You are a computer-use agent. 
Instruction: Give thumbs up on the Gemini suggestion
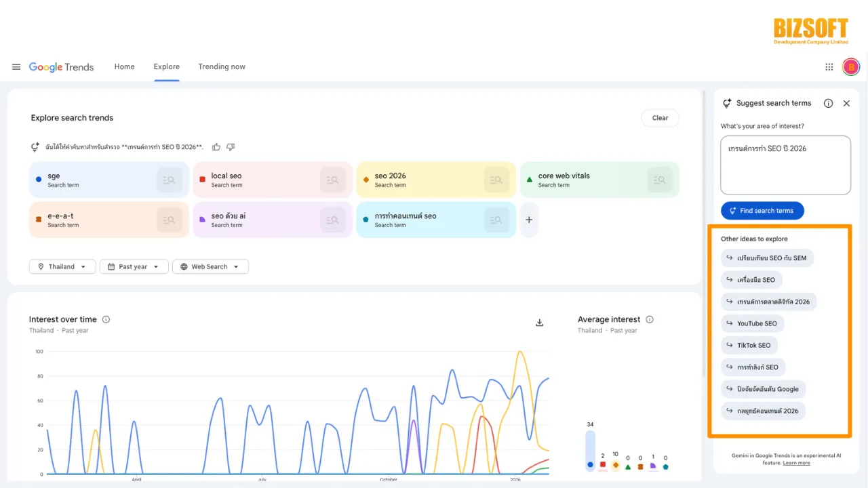tap(216, 146)
